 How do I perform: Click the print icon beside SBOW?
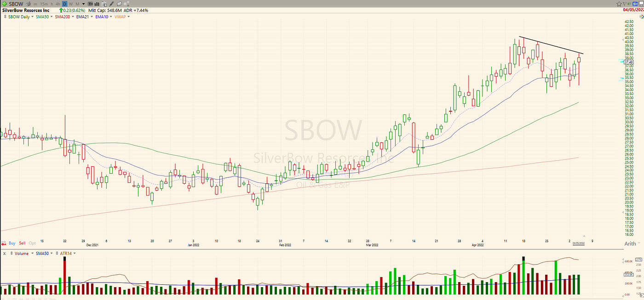click(x=28, y=4)
